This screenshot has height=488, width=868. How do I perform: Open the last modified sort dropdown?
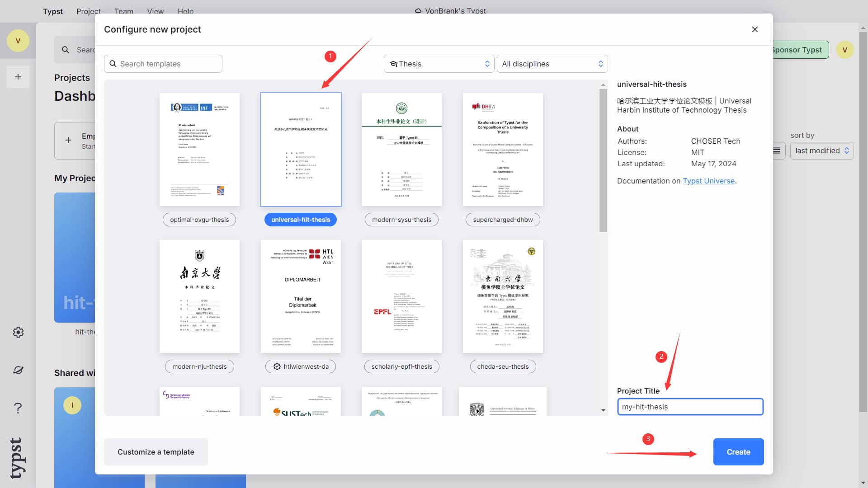coord(821,150)
